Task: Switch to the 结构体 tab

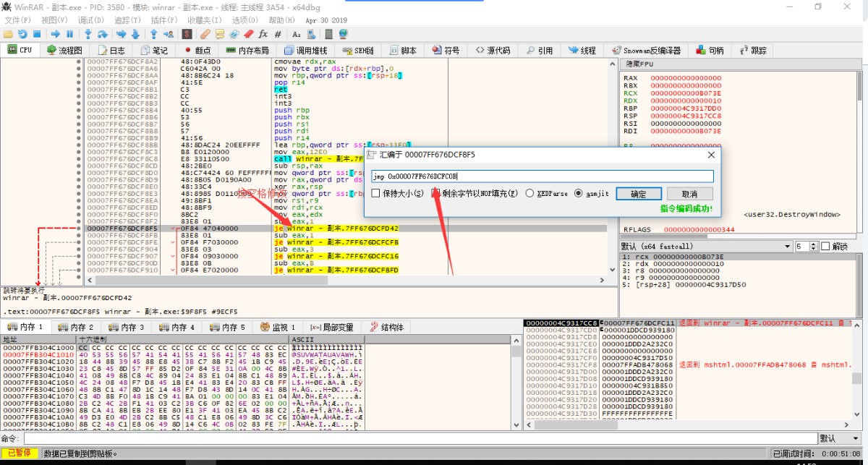Action: 386,328
